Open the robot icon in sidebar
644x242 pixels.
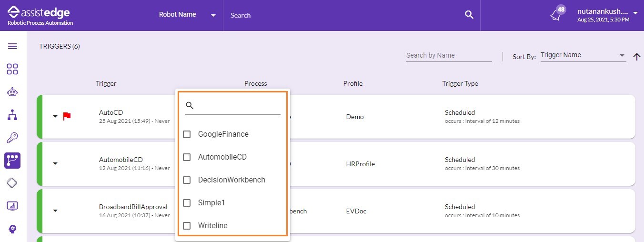12,92
